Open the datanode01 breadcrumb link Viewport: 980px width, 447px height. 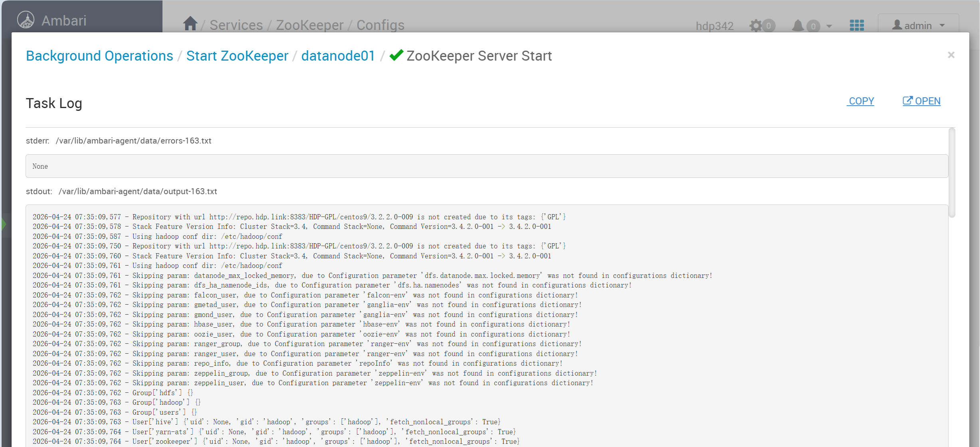click(338, 56)
